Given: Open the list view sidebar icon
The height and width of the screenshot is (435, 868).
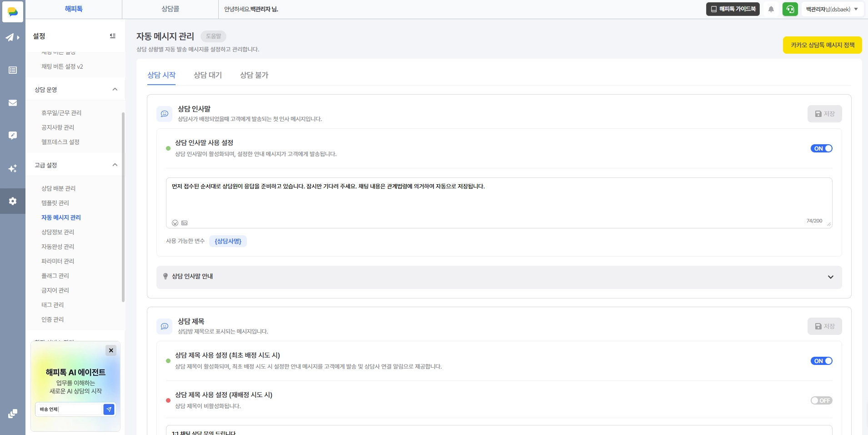Looking at the screenshot, I should click(13, 70).
